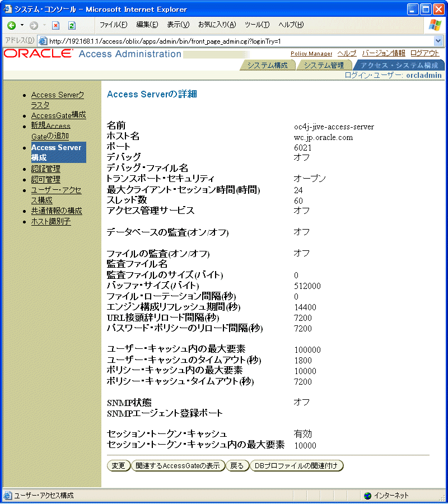Click the session token cache value 有効
The image size is (448, 504).
click(303, 434)
